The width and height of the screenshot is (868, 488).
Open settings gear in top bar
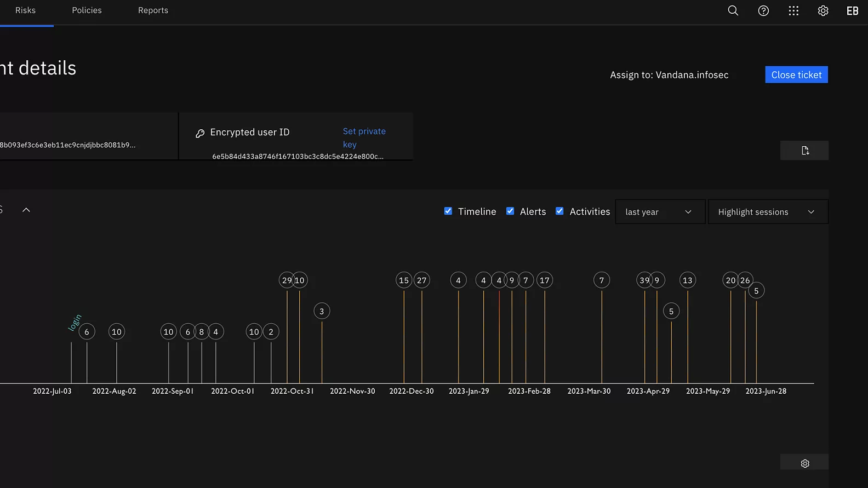823,10
